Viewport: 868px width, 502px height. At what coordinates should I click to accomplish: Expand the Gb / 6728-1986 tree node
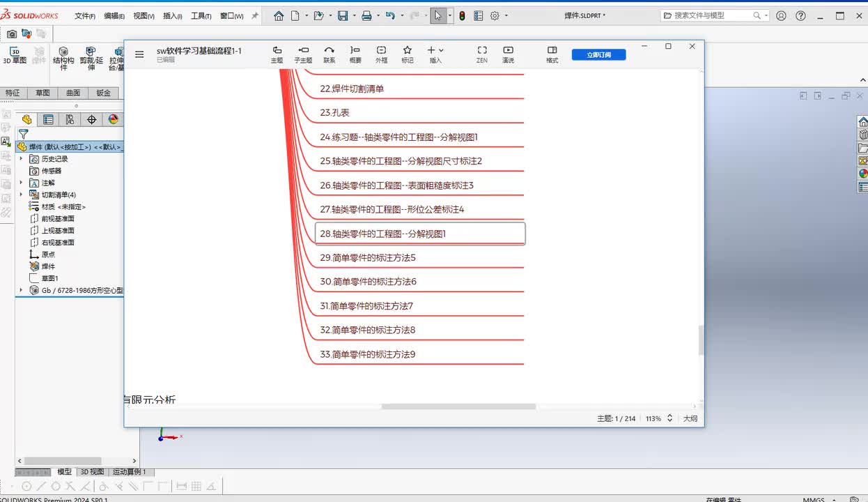21,290
